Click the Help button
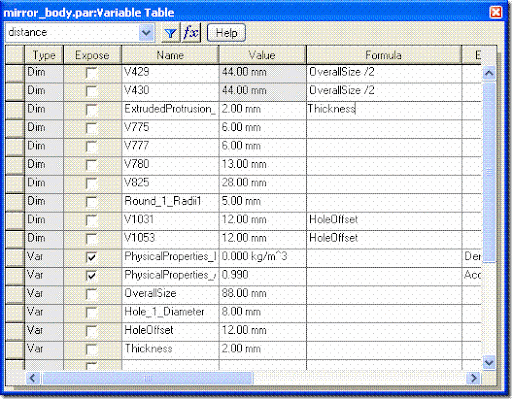Screen dimensions: 512x399 (x=226, y=33)
